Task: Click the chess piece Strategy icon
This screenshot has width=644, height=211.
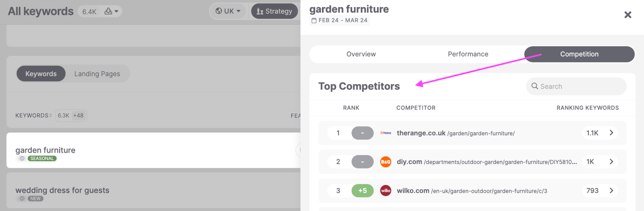Action: (260, 11)
